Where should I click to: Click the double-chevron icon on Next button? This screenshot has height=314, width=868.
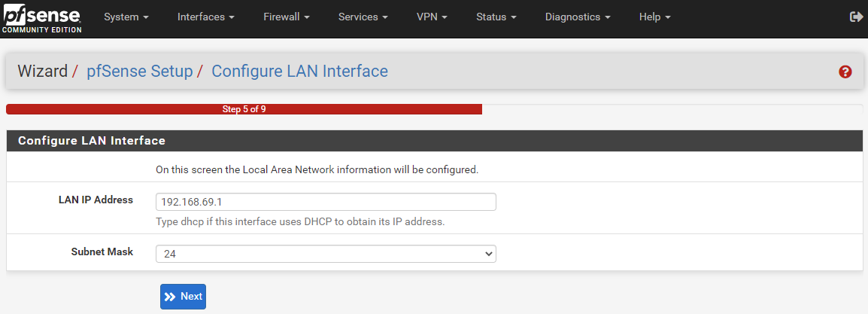point(171,297)
